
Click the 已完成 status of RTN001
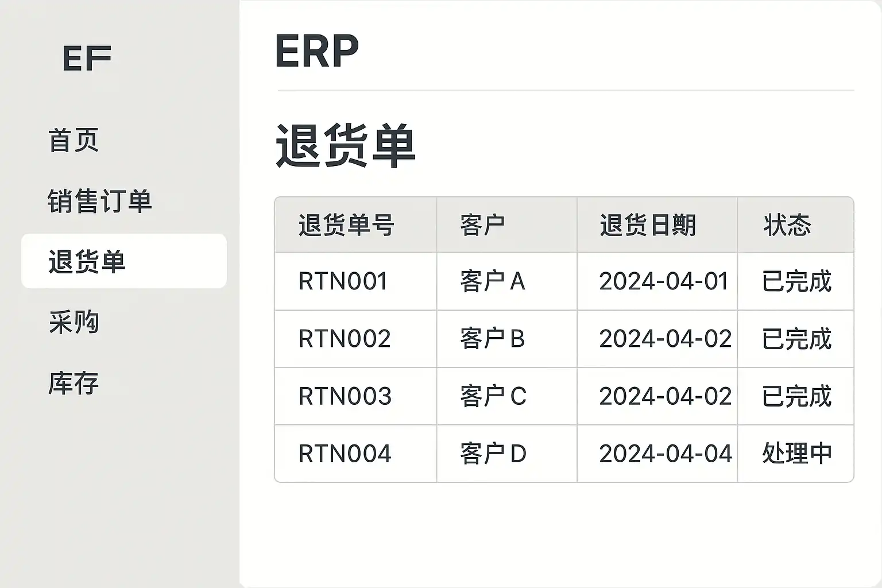[x=796, y=281]
